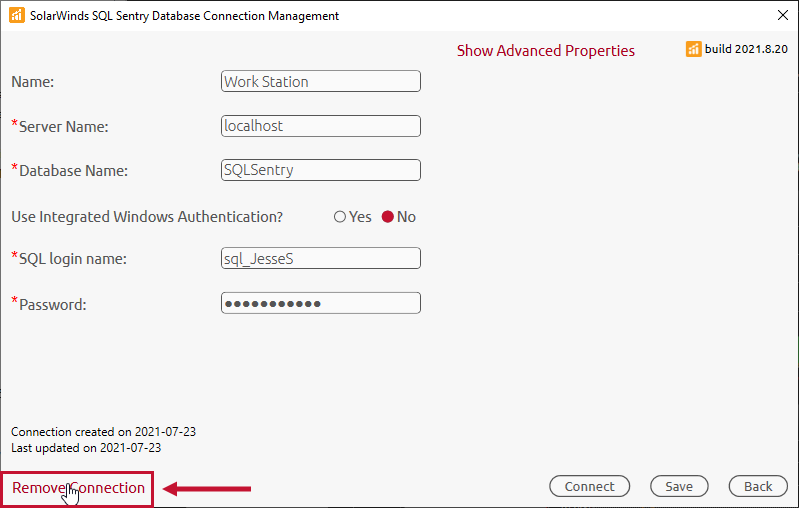This screenshot has height=508, width=799.
Task: Save the connection settings
Action: (679, 486)
